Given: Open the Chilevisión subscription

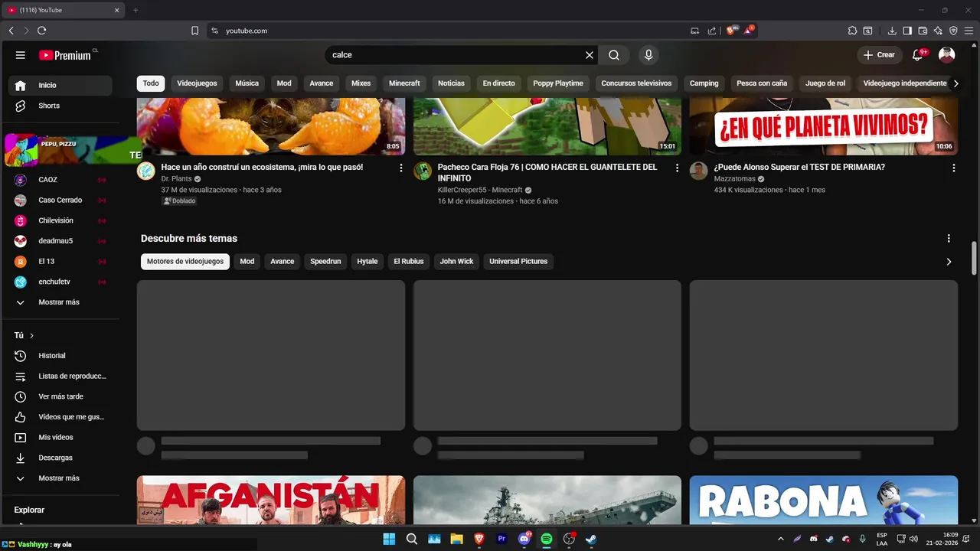Looking at the screenshot, I should click(x=62, y=220).
